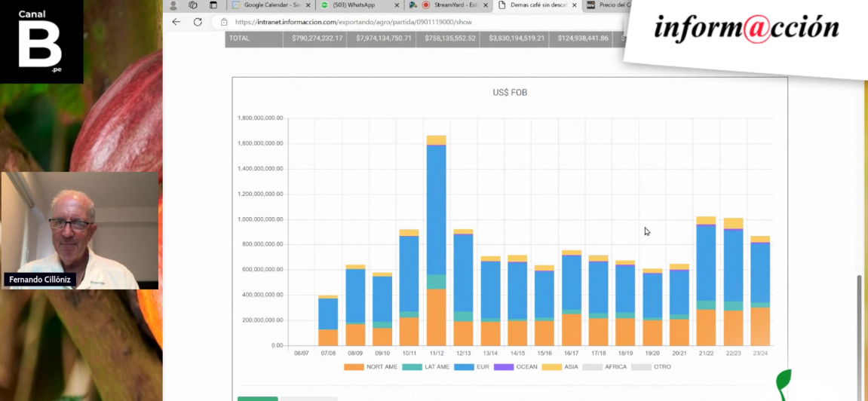Viewport: 868px width, 401px height.
Task: Click the 22/23 bar's yellow ASIA segment
Action: [733, 223]
